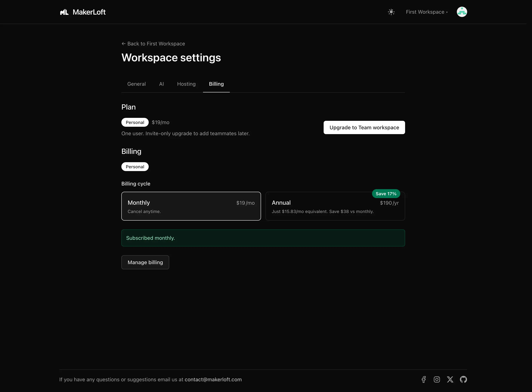Open the Facebook page icon

pos(424,379)
